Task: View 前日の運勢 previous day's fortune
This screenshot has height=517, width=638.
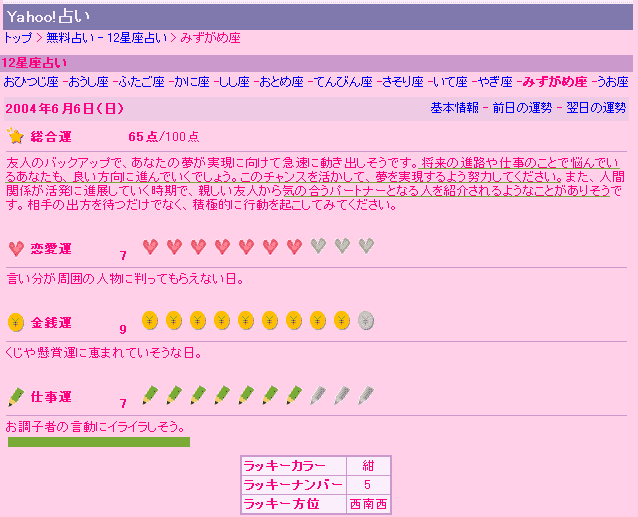Action: point(522,108)
